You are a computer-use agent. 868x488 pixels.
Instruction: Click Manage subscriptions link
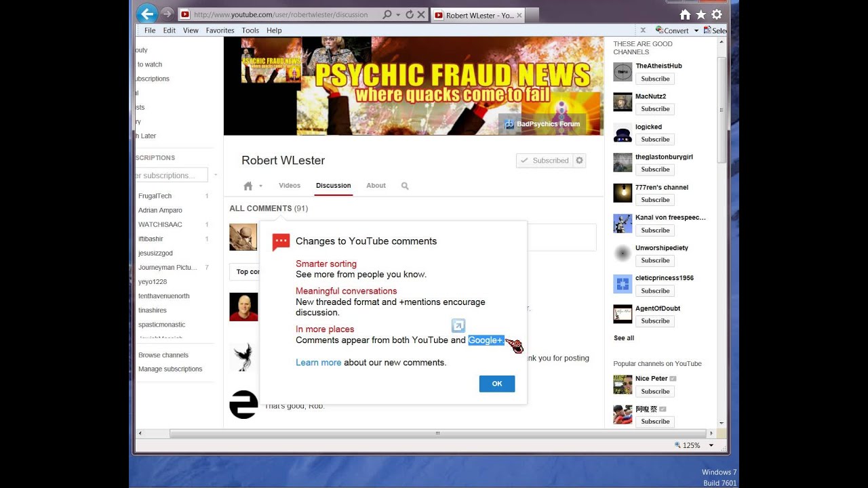(170, 369)
